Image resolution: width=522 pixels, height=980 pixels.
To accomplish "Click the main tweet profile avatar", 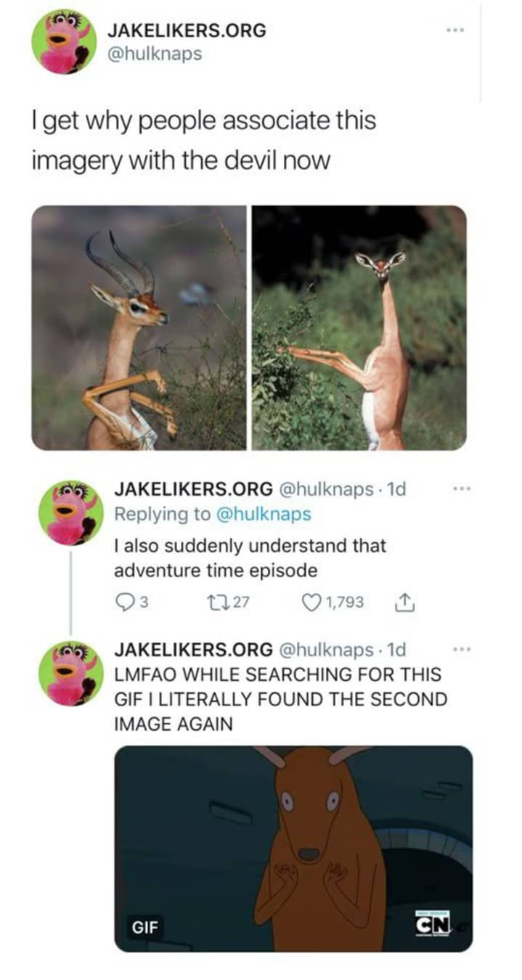I will tap(64, 41).
